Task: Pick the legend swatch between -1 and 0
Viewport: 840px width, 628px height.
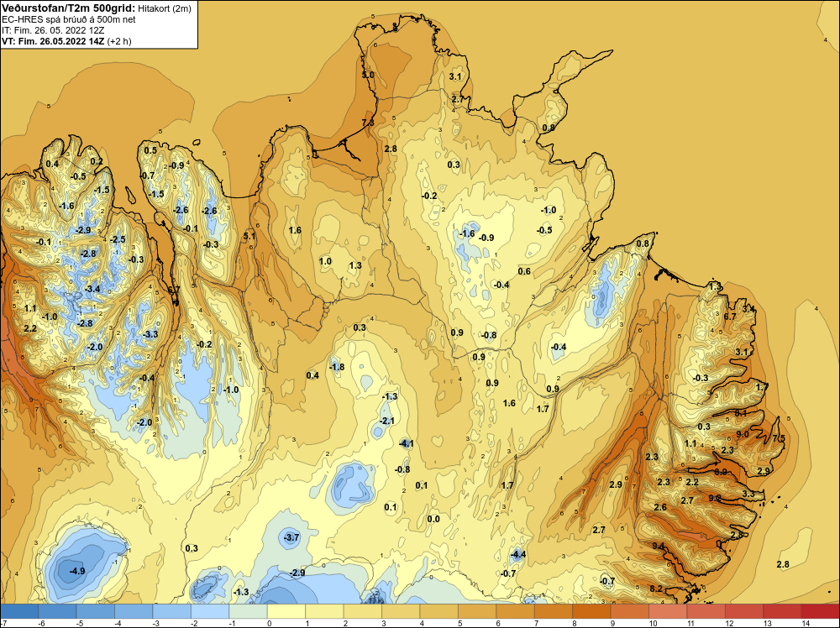Action: pos(248,611)
